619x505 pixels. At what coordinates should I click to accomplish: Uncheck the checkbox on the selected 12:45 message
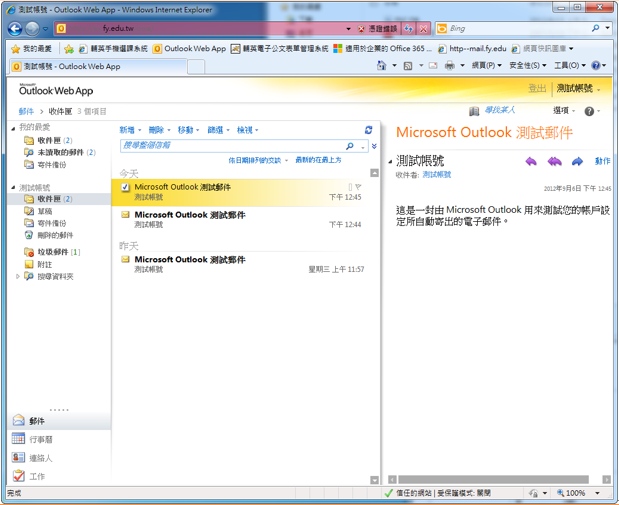pos(125,187)
